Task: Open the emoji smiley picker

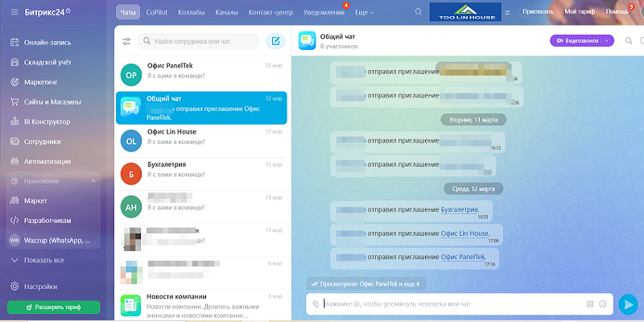Action: 602,304
